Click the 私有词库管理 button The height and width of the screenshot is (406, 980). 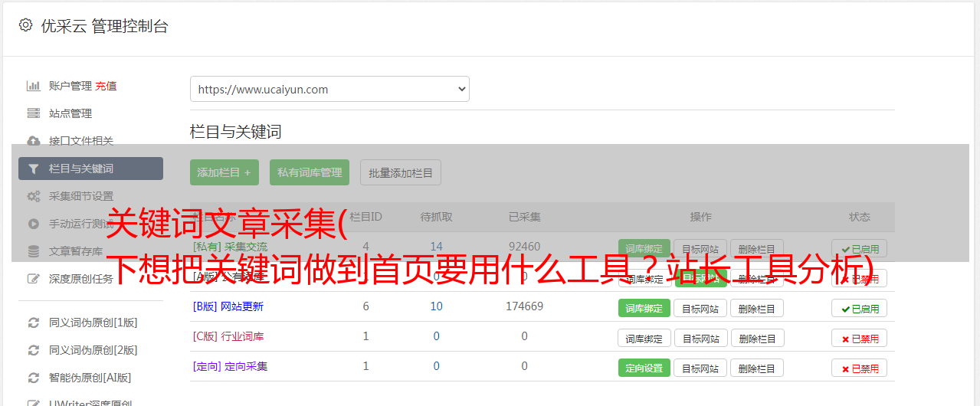point(310,172)
